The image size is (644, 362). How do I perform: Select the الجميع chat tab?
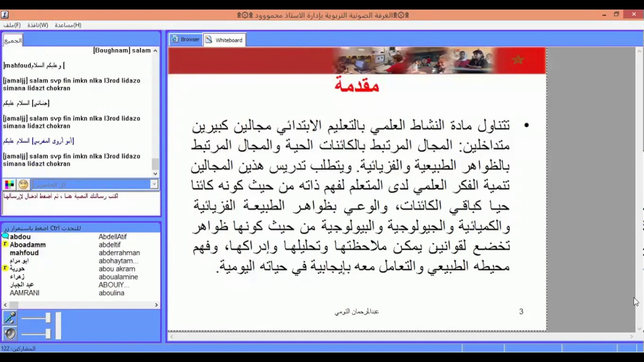(13, 41)
